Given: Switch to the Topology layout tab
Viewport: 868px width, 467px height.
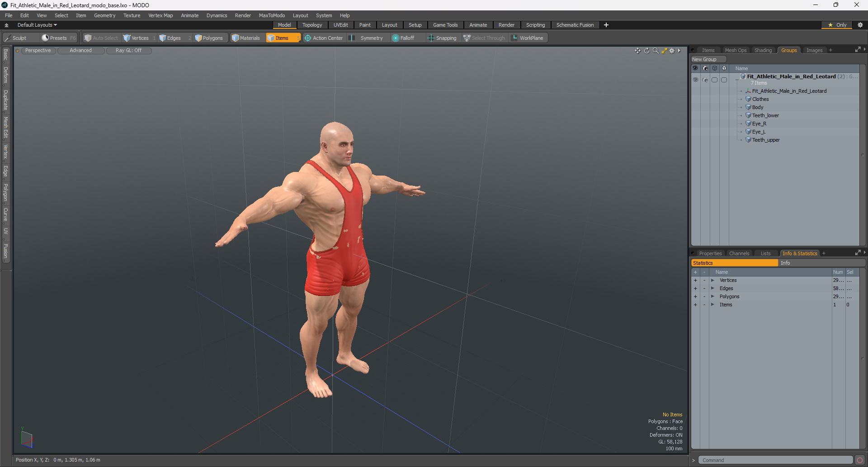Looking at the screenshot, I should pos(312,25).
